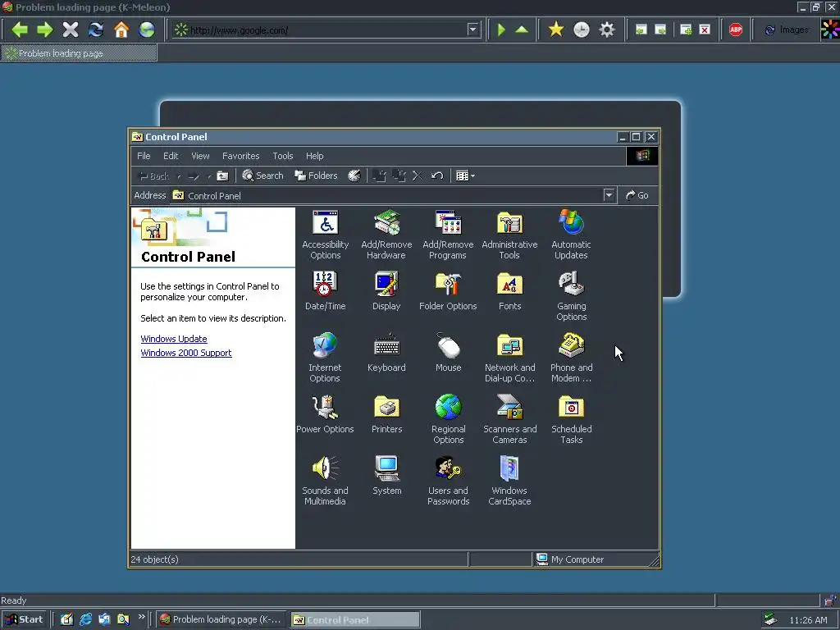Click the K-Meleon Up arrow button
840x630 pixels.
[x=521, y=30]
